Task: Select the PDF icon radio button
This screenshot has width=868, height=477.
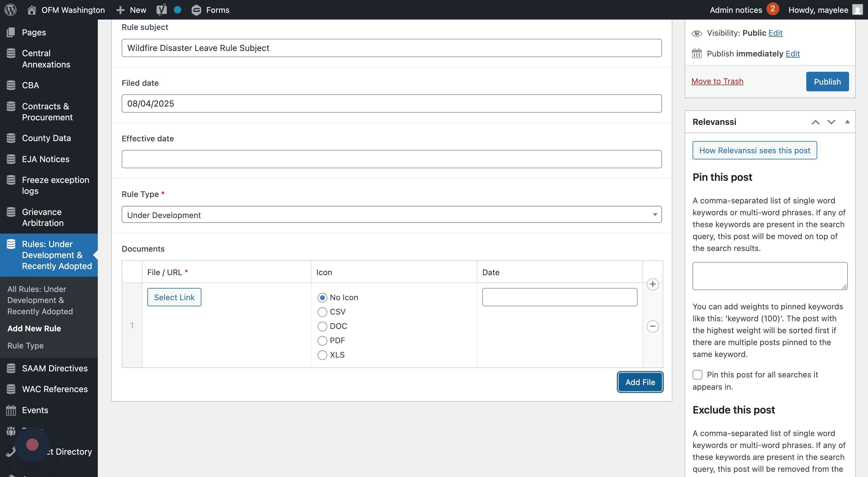Action: click(322, 341)
